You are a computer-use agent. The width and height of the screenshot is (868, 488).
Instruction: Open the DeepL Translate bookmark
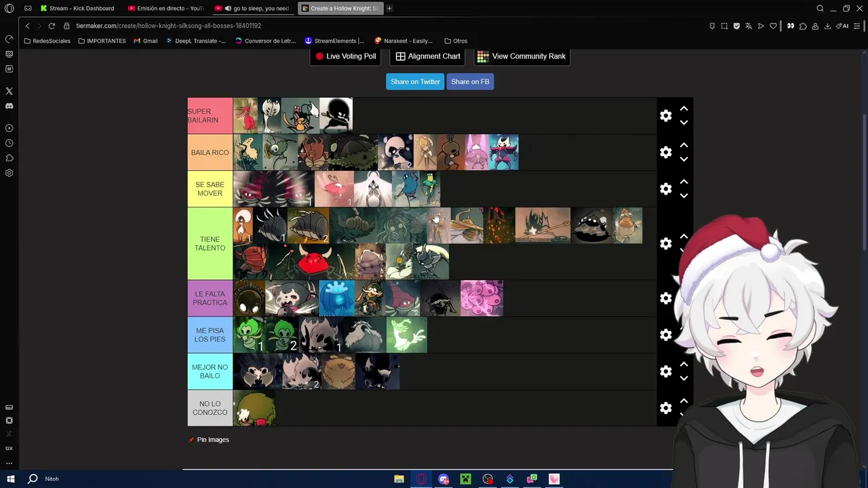(x=196, y=41)
